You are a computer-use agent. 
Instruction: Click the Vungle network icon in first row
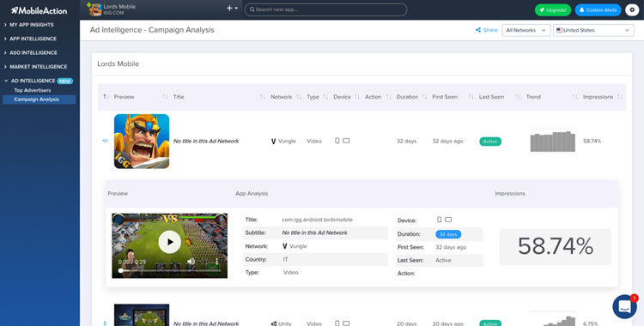[x=274, y=142]
